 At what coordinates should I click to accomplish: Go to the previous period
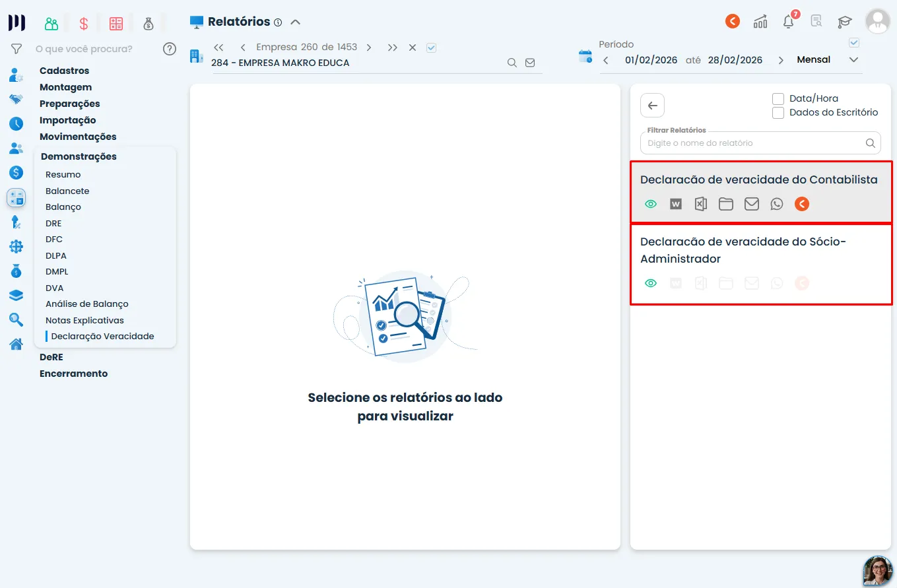point(606,60)
